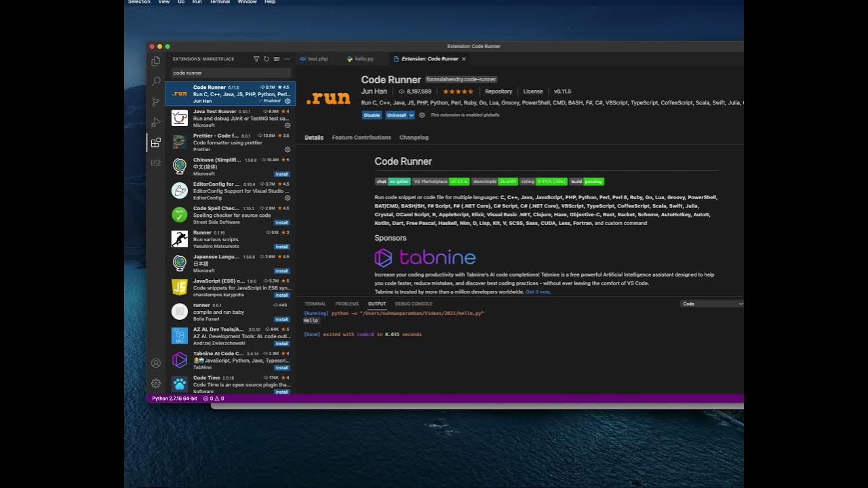The height and width of the screenshot is (488, 868).
Task: Open the Accounts icon in activity bar
Action: [156, 363]
